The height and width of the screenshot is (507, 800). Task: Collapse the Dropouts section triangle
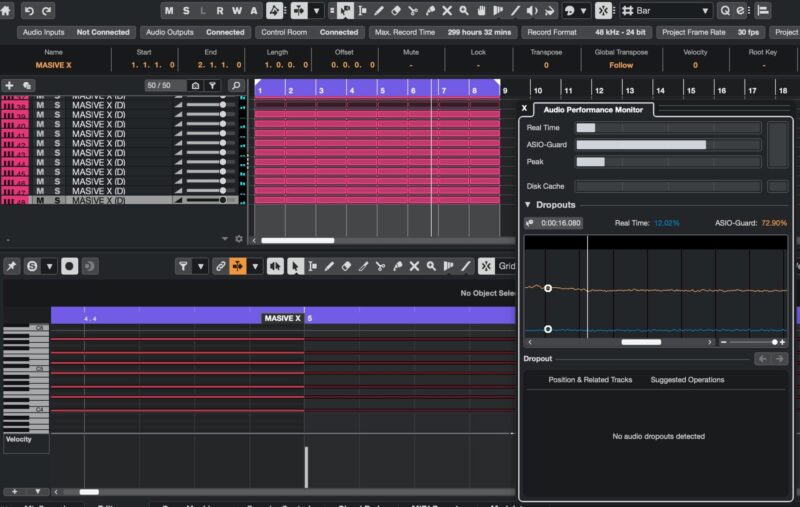pos(528,205)
